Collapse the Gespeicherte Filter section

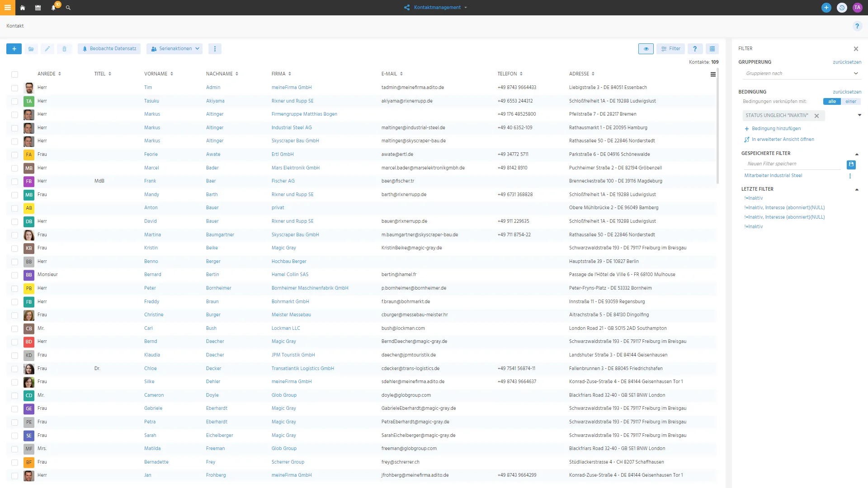[857, 154]
